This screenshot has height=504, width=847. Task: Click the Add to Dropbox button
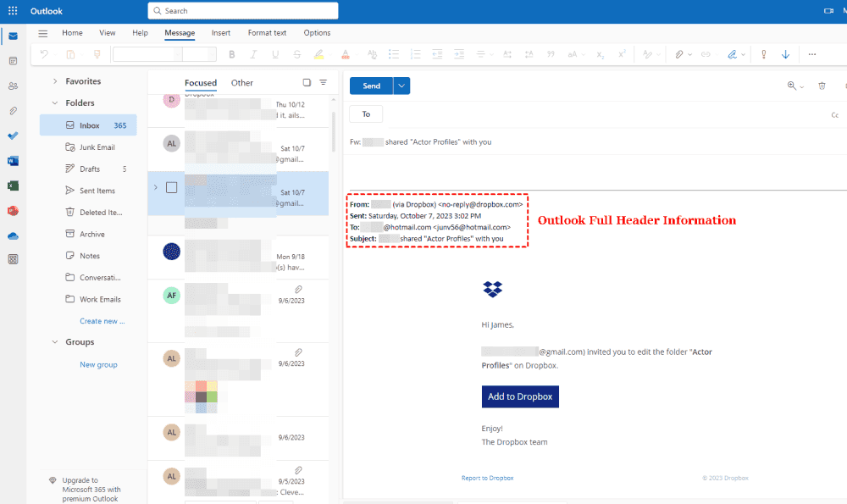pos(520,396)
